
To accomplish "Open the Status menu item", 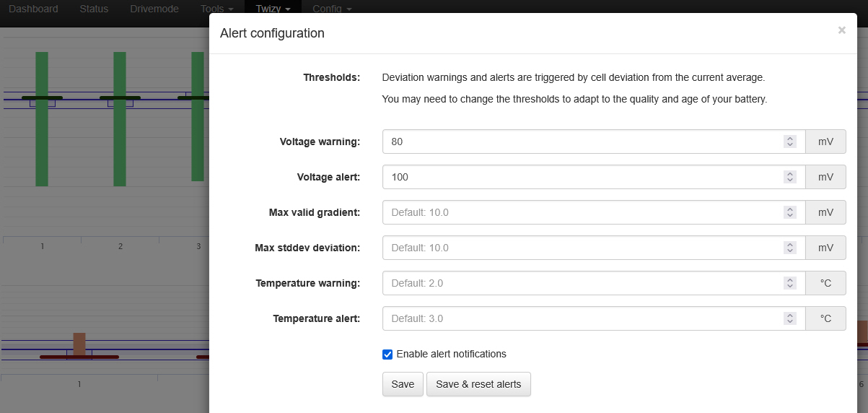I will coord(94,9).
